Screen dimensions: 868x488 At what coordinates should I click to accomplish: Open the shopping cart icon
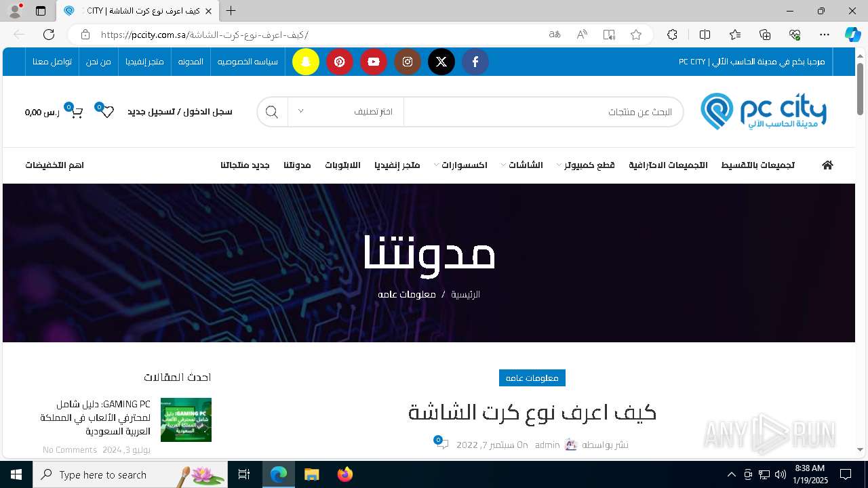click(76, 112)
